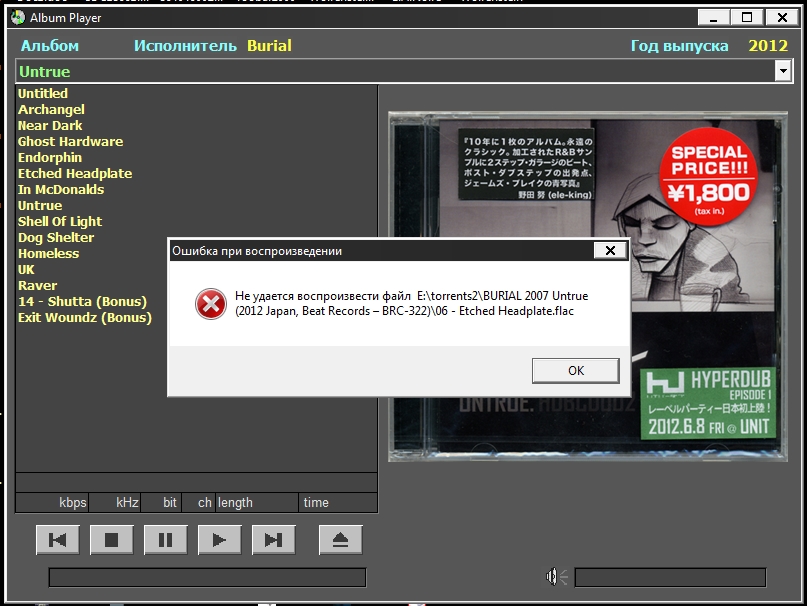Click the kHz info field

(x=115, y=503)
